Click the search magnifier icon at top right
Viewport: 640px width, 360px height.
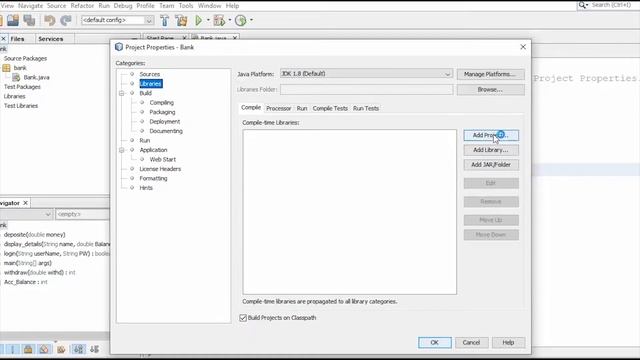coord(582,5)
